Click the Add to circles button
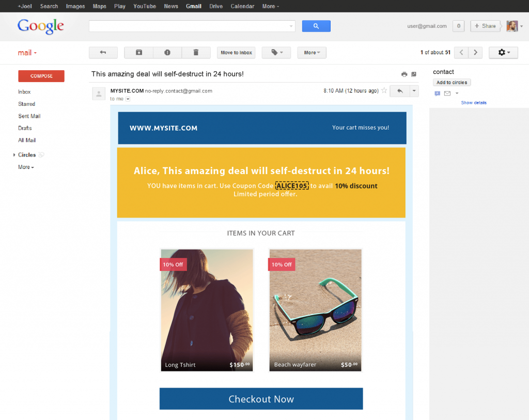This screenshot has height=420, width=529. (x=452, y=82)
